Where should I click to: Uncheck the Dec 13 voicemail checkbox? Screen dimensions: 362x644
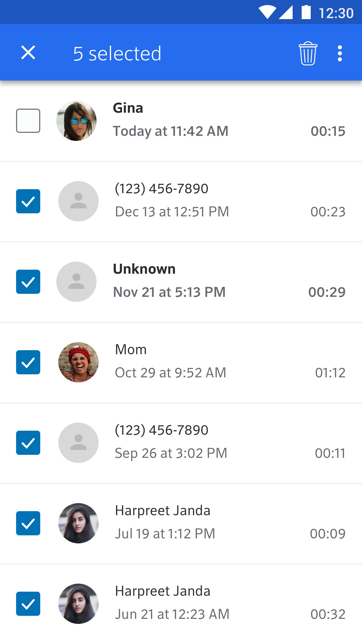click(x=28, y=201)
